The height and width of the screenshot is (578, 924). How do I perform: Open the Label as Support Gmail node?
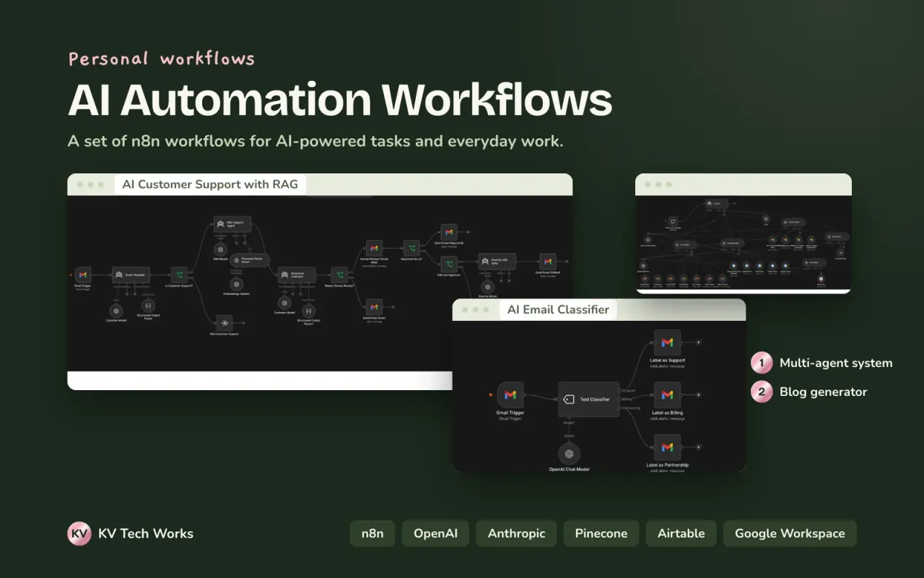coord(667,342)
